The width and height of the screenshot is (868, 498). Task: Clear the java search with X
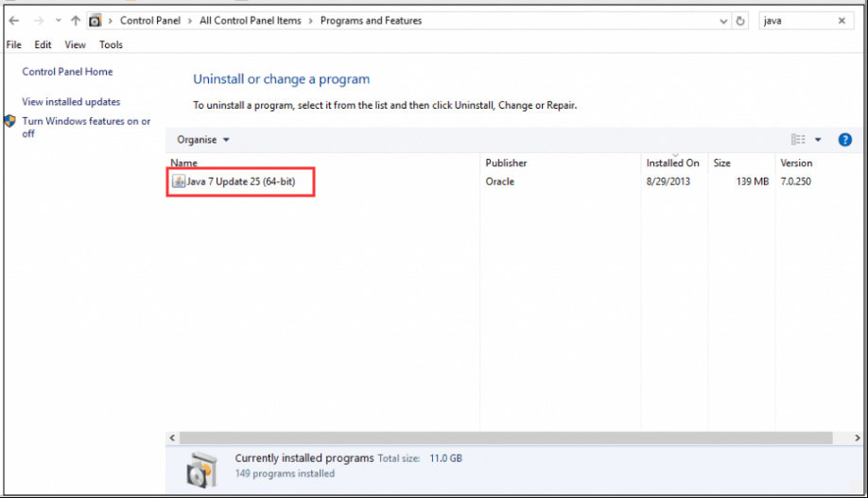[x=842, y=21]
